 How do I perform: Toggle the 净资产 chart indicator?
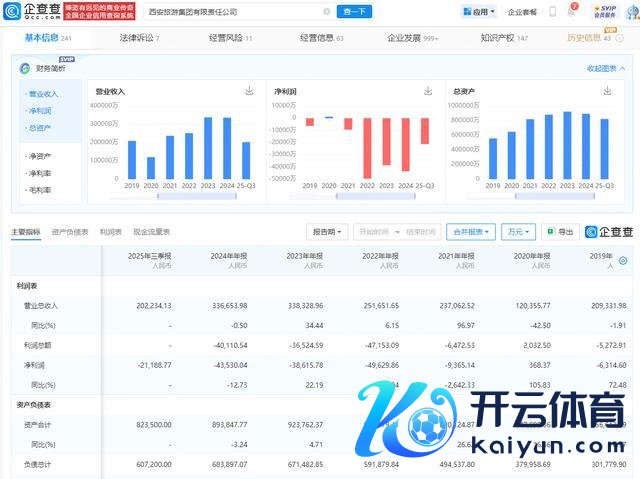[x=40, y=156]
